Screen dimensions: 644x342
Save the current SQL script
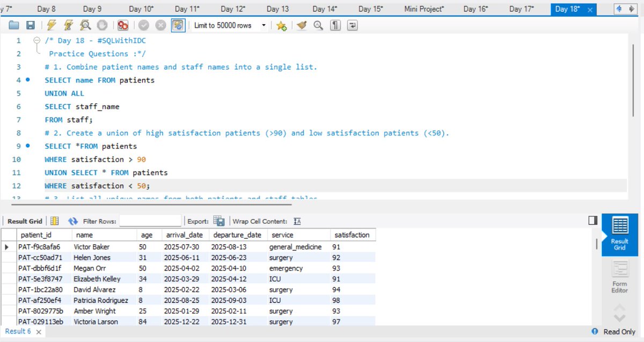coord(31,25)
